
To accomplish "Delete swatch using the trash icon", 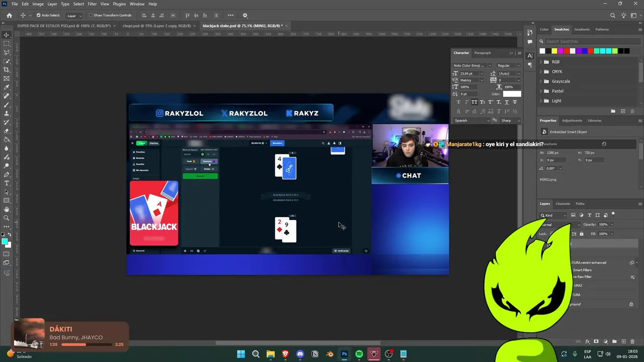I will click(x=632, y=111).
